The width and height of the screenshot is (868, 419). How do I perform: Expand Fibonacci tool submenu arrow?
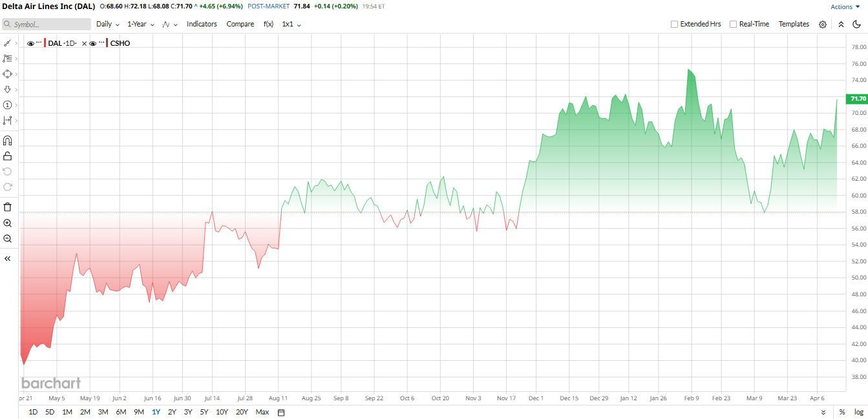pos(16,59)
